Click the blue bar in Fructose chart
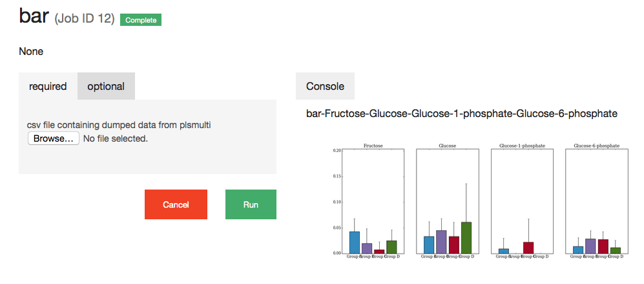644x284 pixels. tap(355, 243)
